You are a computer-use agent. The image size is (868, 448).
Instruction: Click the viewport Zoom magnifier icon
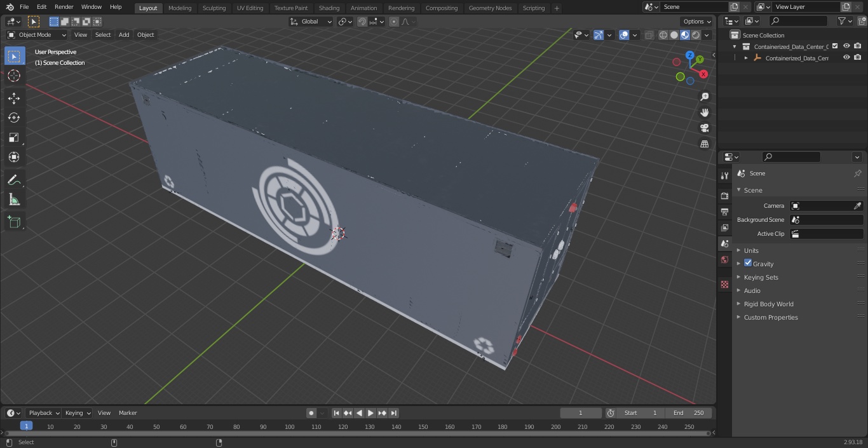[x=704, y=97]
